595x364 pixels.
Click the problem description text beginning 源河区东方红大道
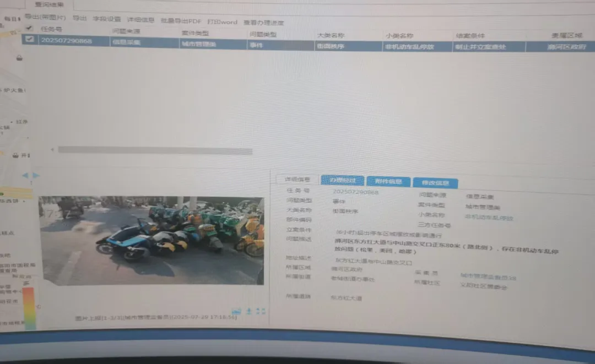[446, 246]
